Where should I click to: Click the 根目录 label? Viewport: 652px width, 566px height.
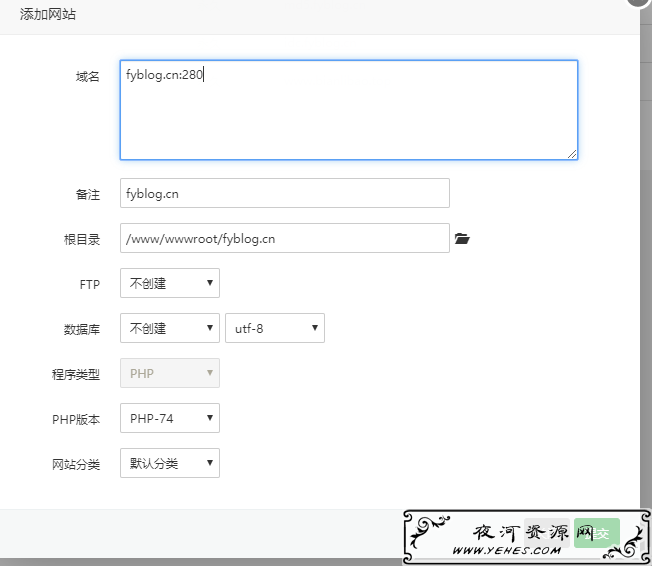click(82, 240)
